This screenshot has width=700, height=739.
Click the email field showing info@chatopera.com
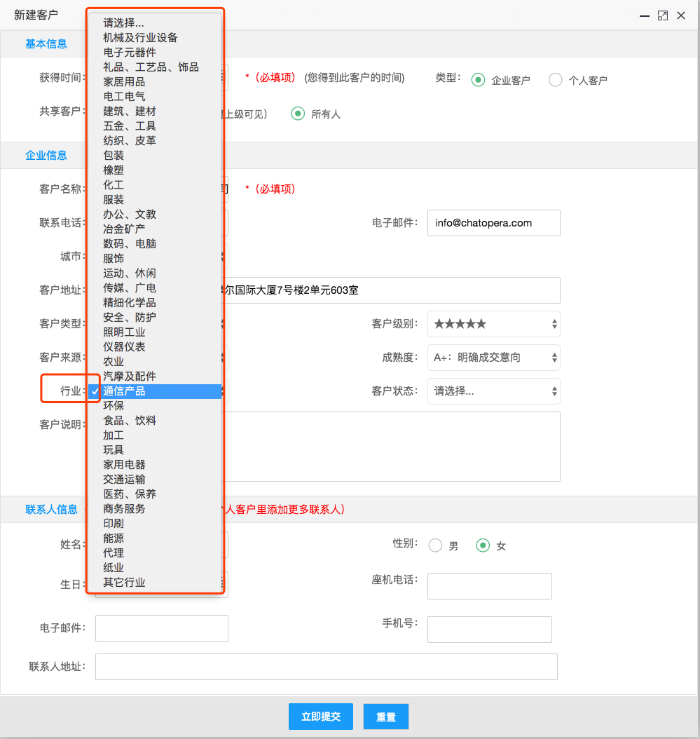pyautogui.click(x=493, y=223)
